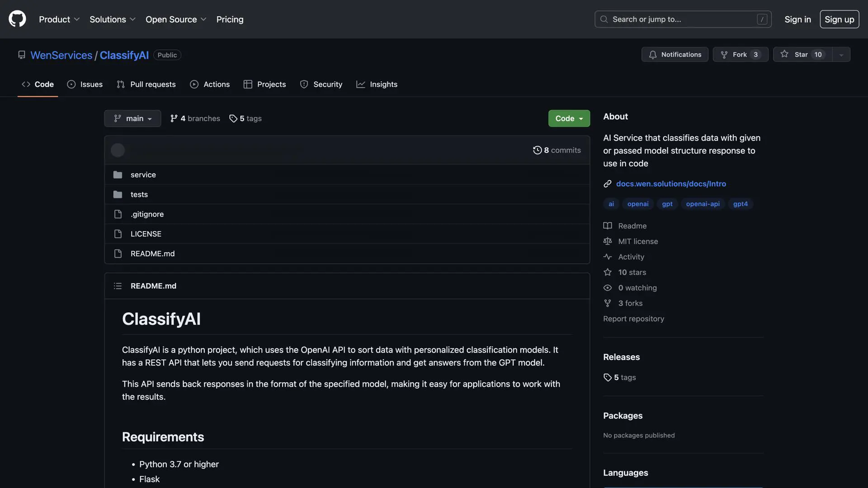Click the Search or jump to field

click(x=683, y=19)
